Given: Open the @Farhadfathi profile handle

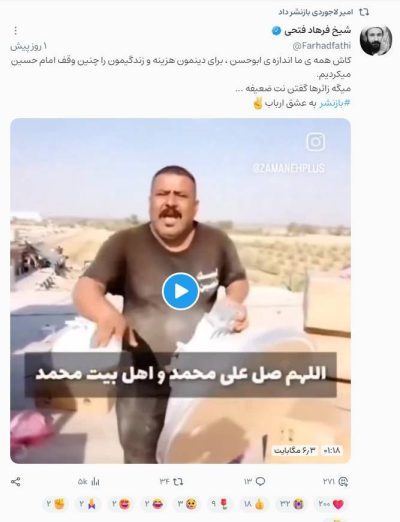Looking at the screenshot, I should point(321,46).
